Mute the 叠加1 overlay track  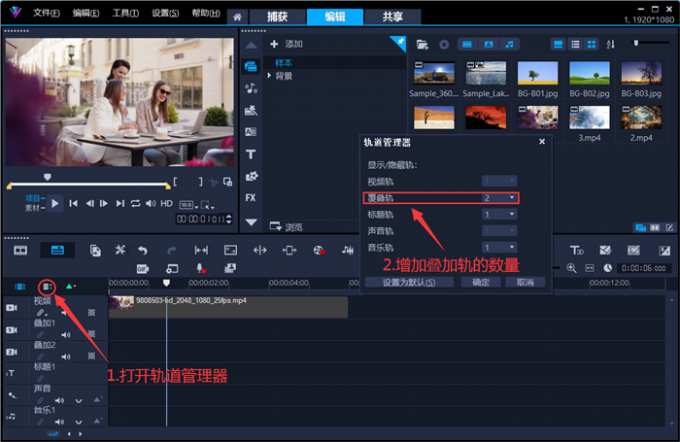pyautogui.click(x=66, y=336)
